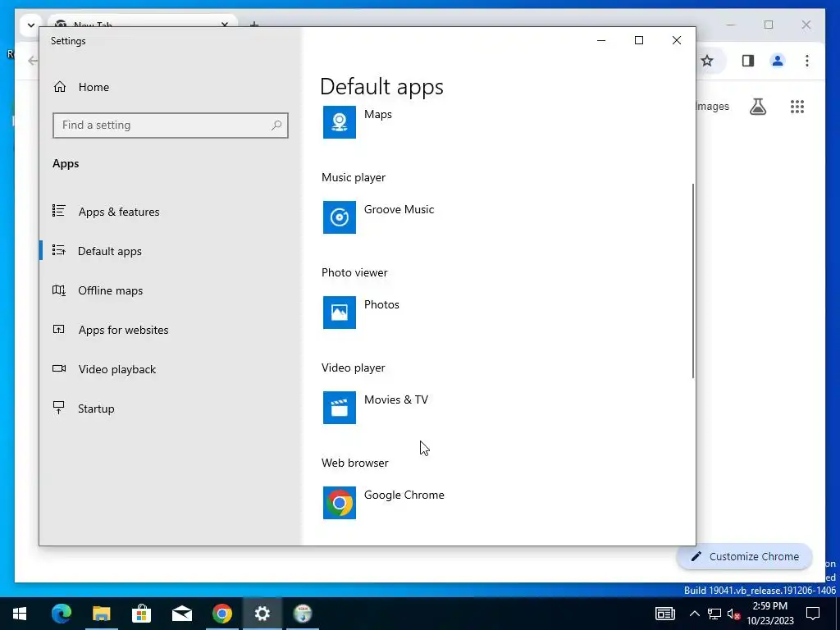Open the notification center icon
This screenshot has height=630, width=840.
[x=813, y=614]
